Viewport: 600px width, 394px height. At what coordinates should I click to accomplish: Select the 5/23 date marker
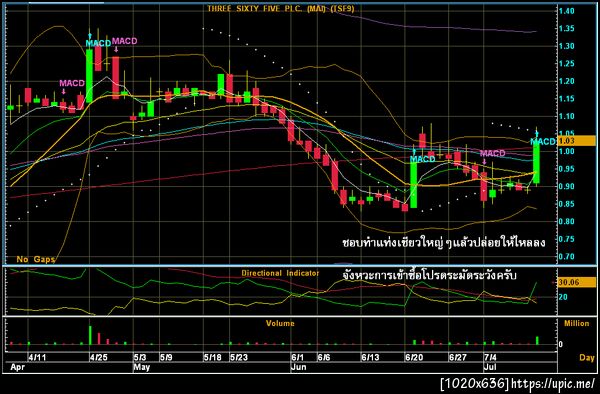pos(239,358)
